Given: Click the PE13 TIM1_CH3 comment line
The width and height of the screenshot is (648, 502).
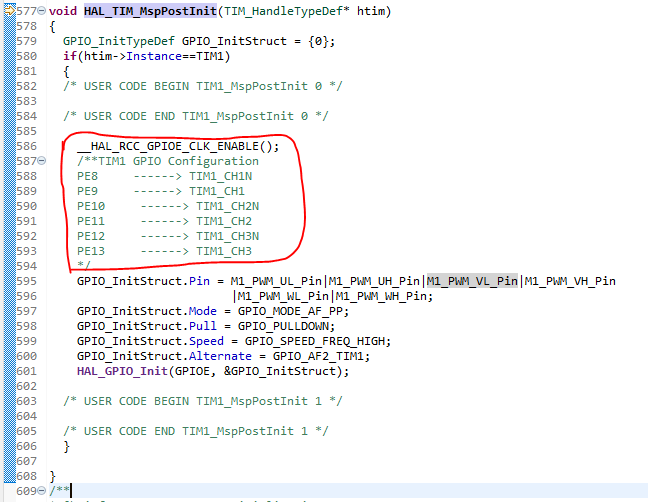Looking at the screenshot, I should pyautogui.click(x=164, y=251).
